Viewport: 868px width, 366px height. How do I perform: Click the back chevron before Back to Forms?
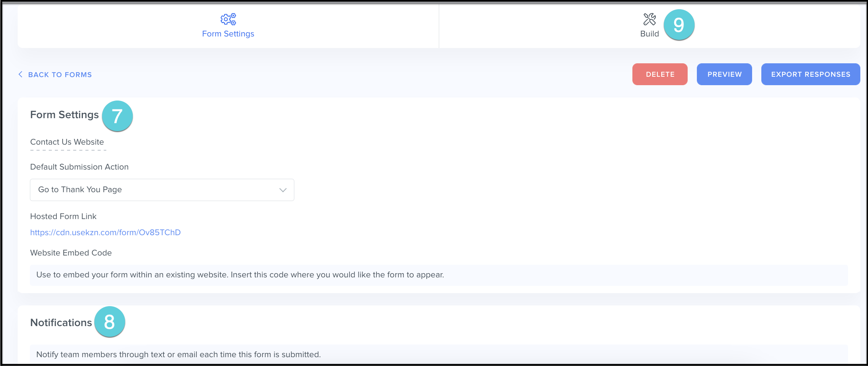point(20,74)
